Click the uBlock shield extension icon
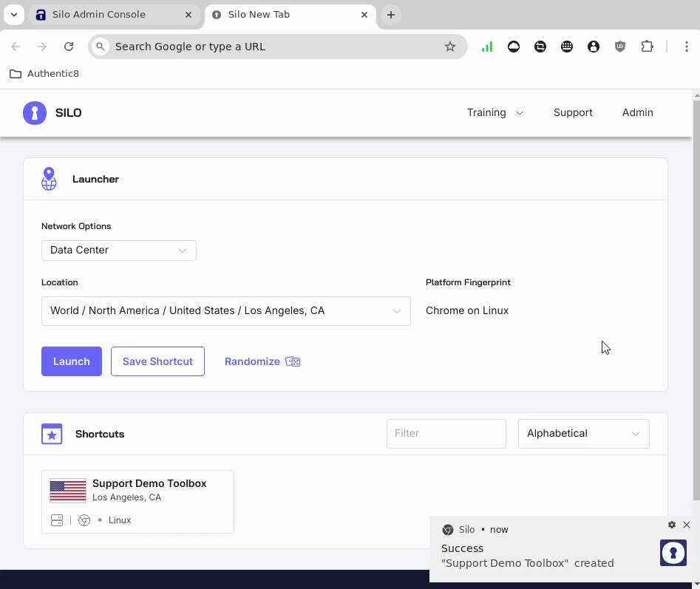This screenshot has width=700, height=589. pos(620,47)
